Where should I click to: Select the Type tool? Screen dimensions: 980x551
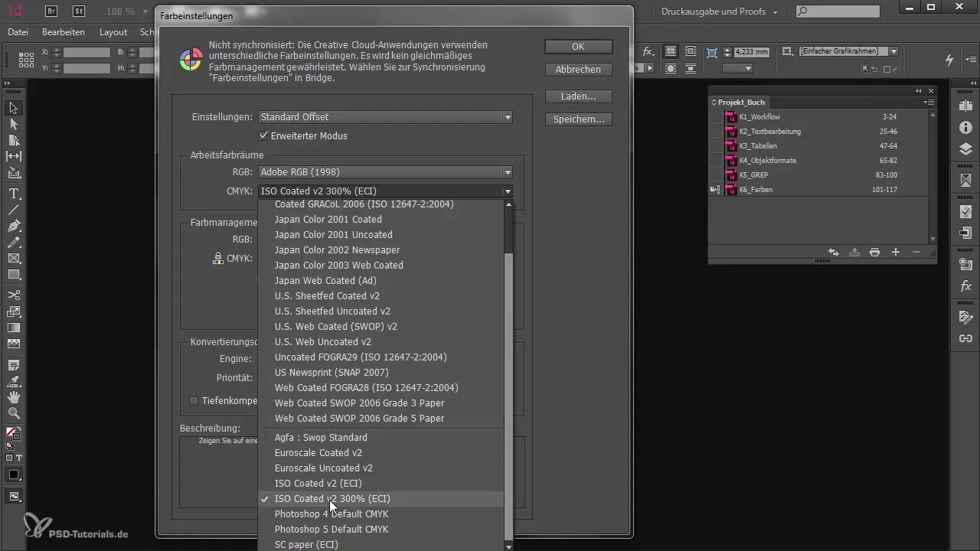click(x=14, y=193)
